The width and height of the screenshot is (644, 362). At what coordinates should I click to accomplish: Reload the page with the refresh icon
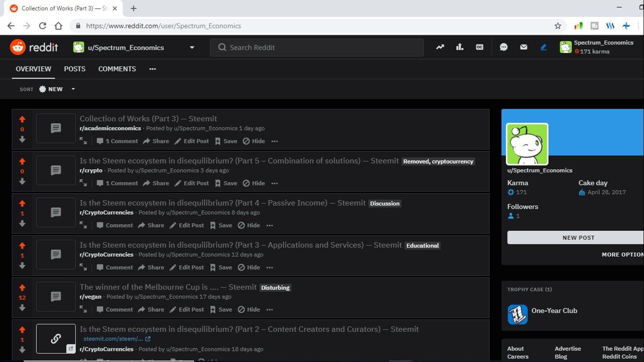(x=42, y=26)
